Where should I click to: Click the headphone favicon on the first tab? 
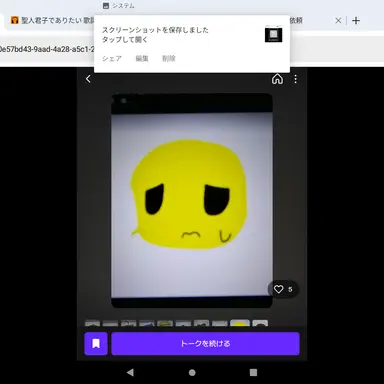pos(14,20)
